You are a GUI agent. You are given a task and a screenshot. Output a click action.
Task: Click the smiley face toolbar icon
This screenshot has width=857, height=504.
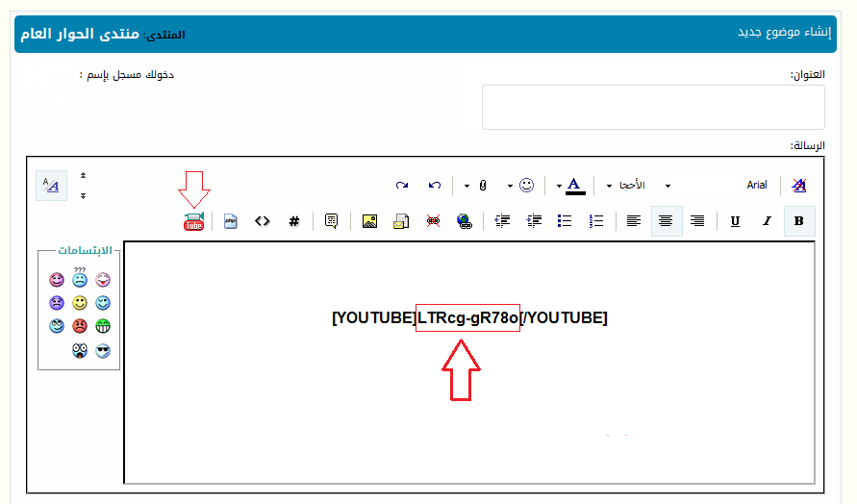(526, 186)
